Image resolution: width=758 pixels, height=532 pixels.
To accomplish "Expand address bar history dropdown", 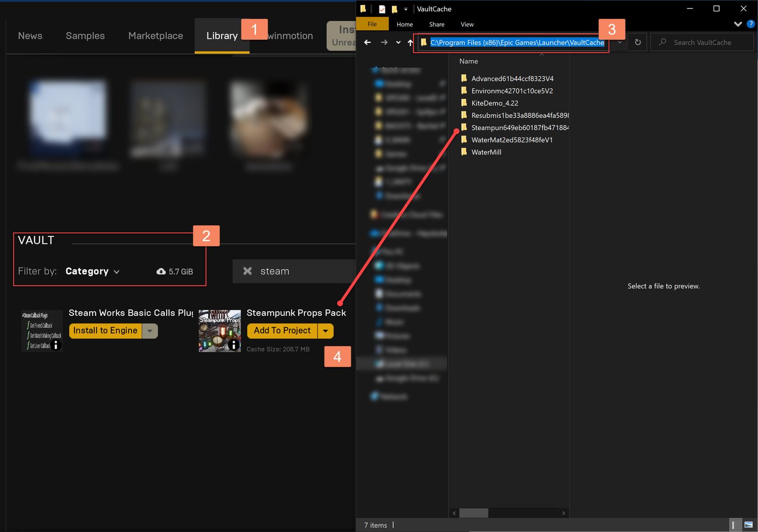I will [x=620, y=42].
